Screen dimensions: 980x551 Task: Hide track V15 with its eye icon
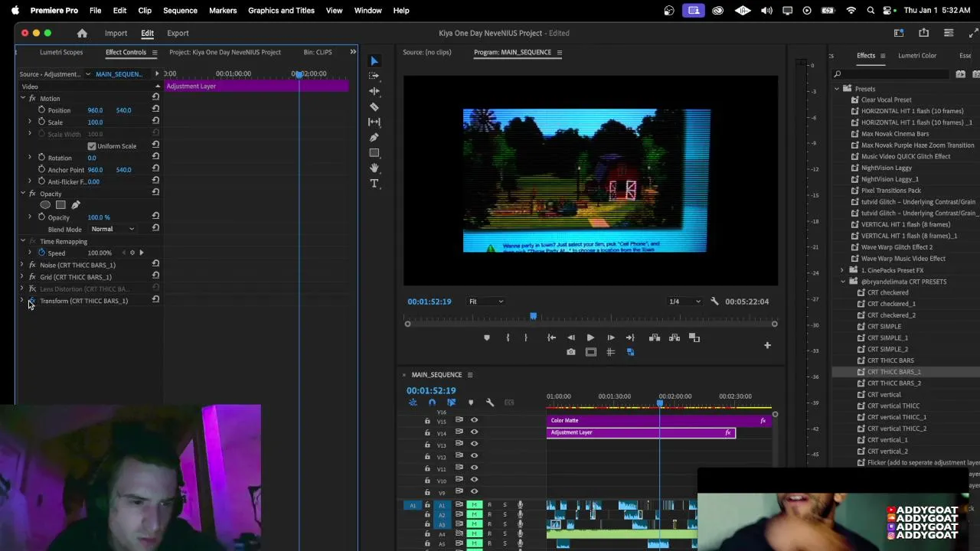(474, 420)
